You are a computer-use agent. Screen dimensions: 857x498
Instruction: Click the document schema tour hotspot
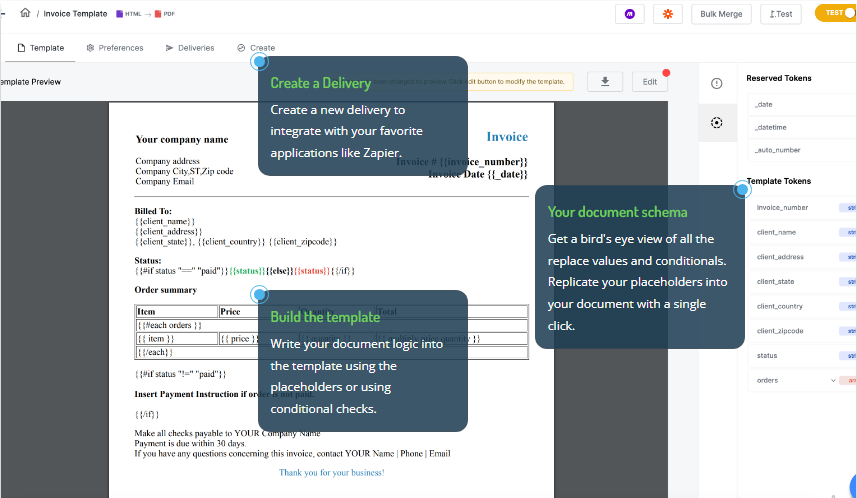pos(742,190)
